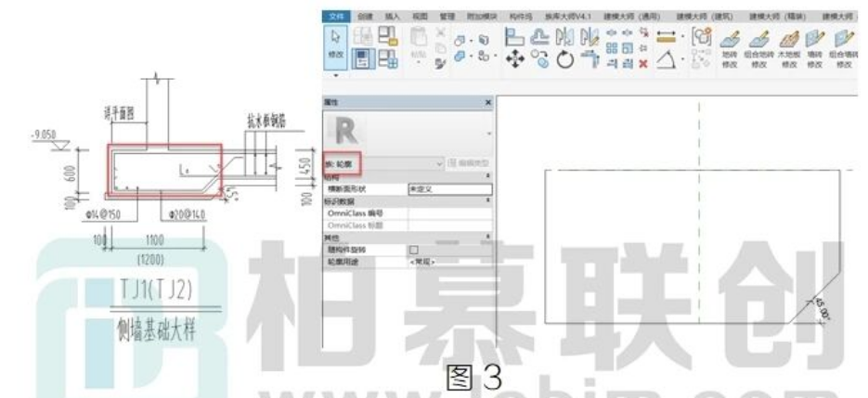Select the Scale tool icon
Viewport: 868px width, 398px height.
tap(628, 47)
